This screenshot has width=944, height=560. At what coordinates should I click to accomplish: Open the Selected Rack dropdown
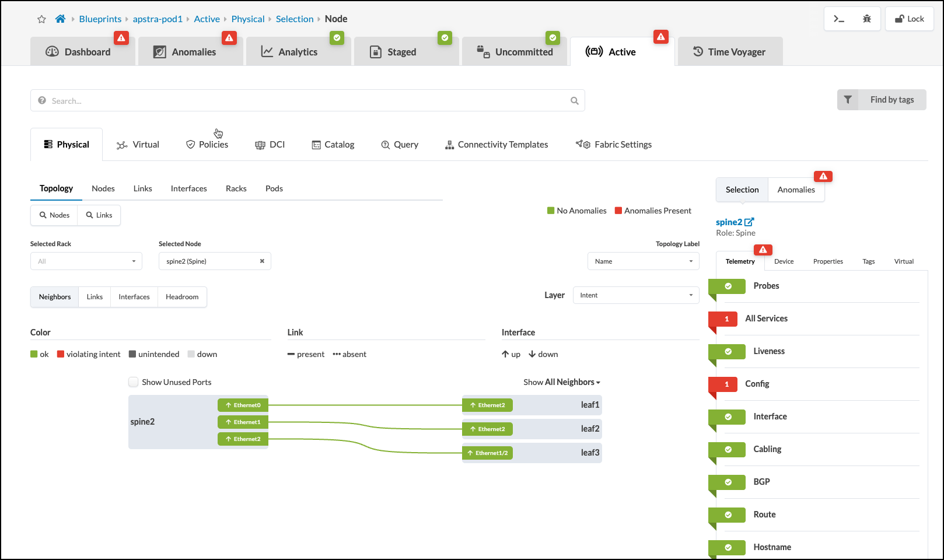click(86, 261)
